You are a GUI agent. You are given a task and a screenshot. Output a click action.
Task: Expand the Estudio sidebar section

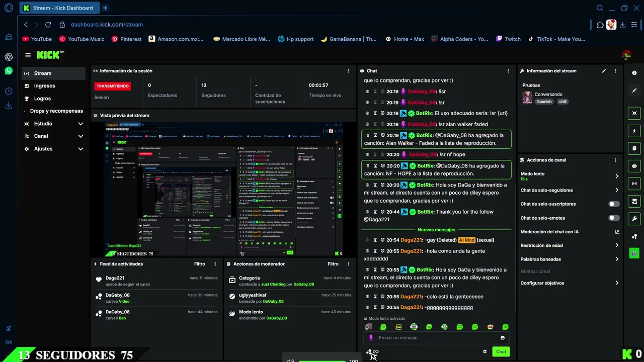(80, 124)
